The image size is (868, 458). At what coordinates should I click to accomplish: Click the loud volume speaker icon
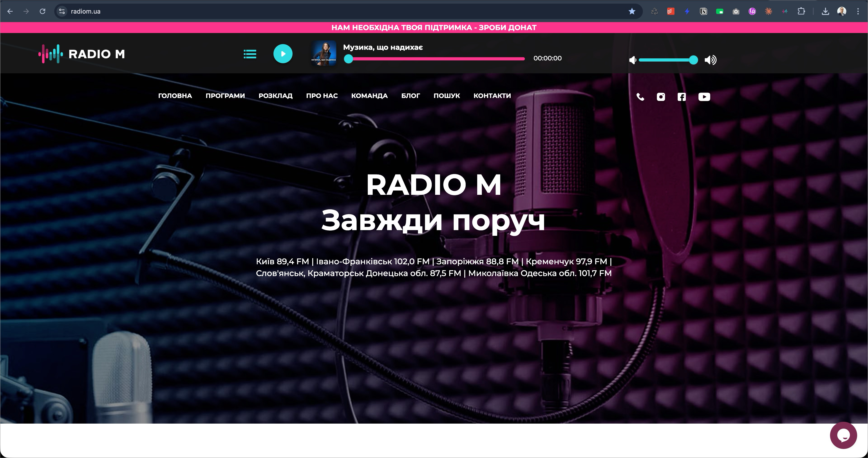710,60
